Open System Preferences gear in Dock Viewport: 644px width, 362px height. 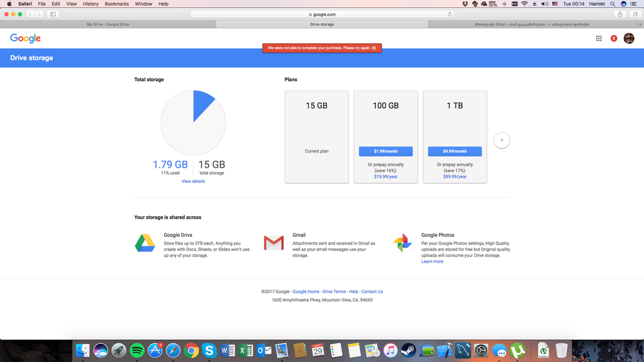(481, 351)
